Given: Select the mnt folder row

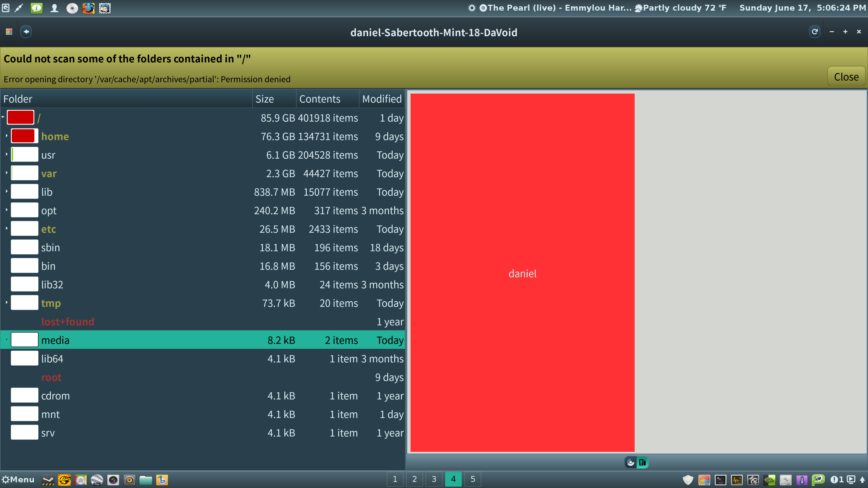Looking at the screenshot, I should (202, 414).
